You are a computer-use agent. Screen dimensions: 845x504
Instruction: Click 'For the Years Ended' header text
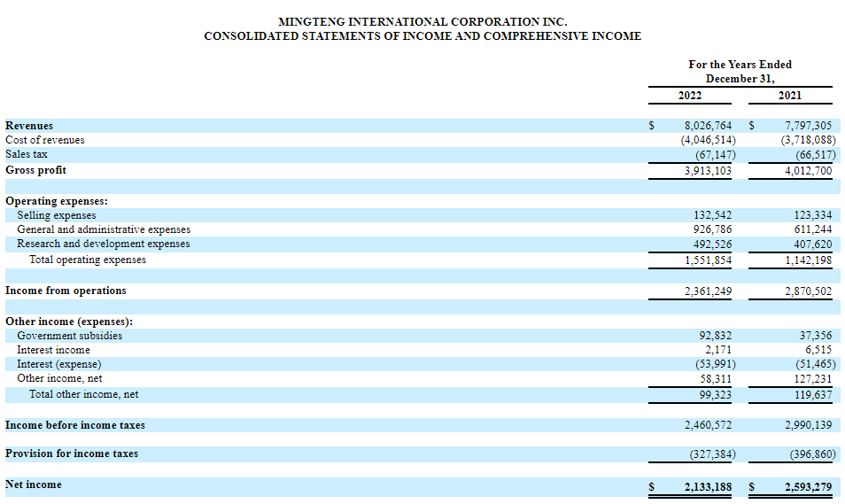click(x=740, y=65)
